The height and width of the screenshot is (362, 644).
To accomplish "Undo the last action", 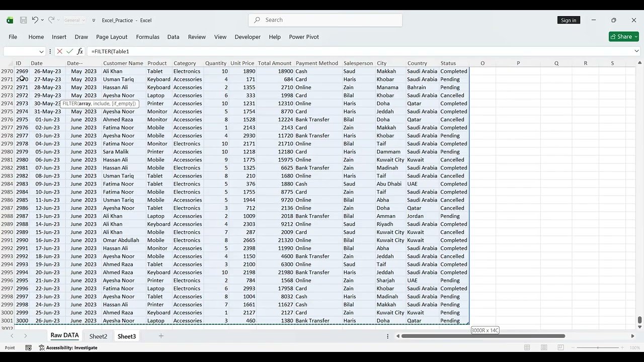I will 35,20.
